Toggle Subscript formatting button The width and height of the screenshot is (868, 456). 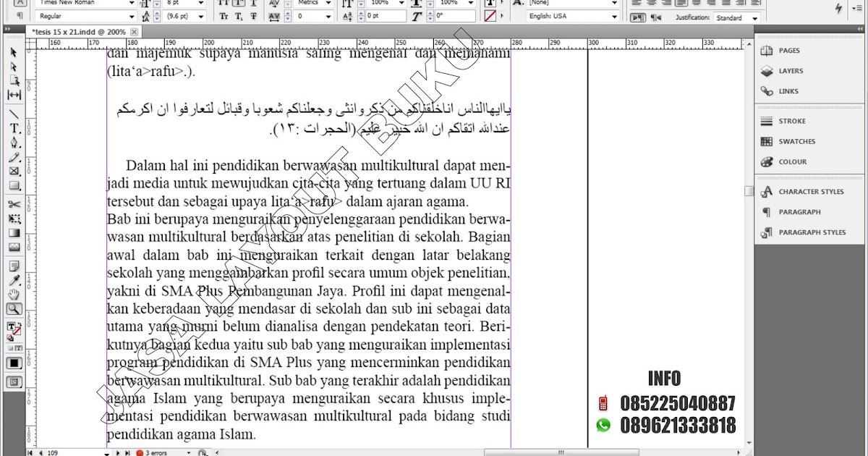click(x=237, y=16)
